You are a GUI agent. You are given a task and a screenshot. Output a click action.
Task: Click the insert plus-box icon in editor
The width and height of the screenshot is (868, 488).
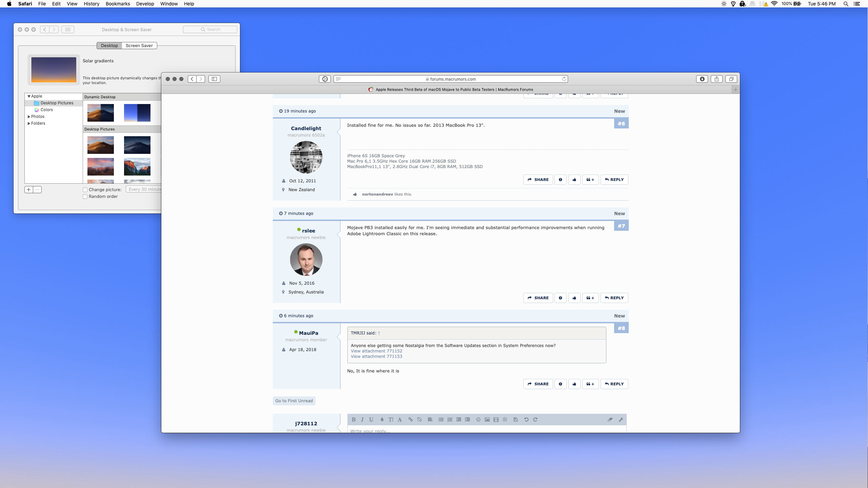(x=505, y=420)
